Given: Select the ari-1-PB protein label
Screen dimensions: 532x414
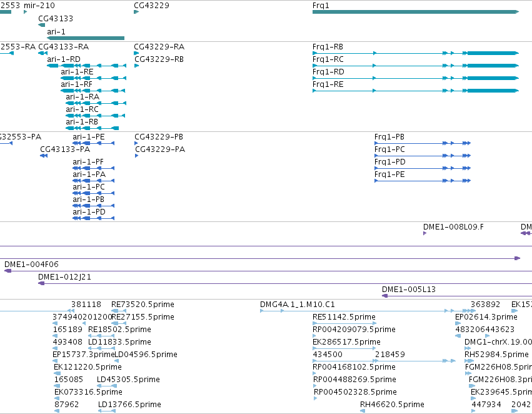Looking at the screenshot, I should point(89,200).
